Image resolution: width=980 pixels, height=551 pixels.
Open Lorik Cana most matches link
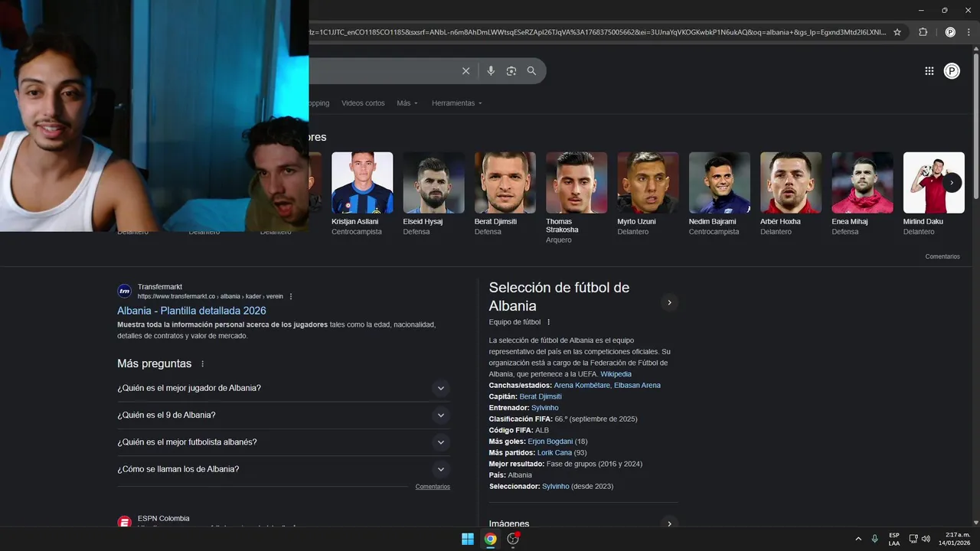554,453
